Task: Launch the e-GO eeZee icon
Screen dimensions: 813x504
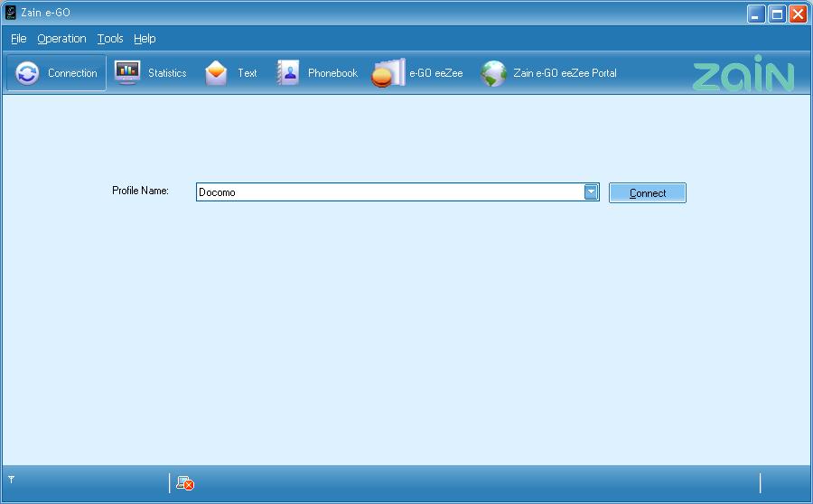Action: point(388,72)
